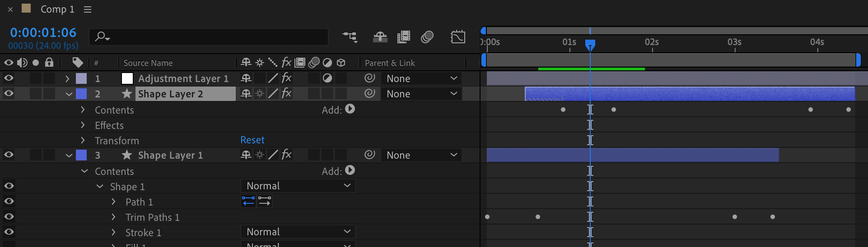Click Add arrow for Shape Layer 2 contents
Image resolution: width=868 pixels, height=247 pixels.
pos(350,109)
